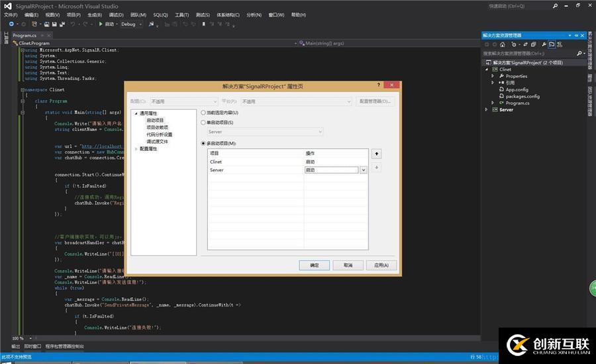Screen dimensions: 596x364
Task: Click the Solution Explorer collapse all icon
Action: coord(533,44)
